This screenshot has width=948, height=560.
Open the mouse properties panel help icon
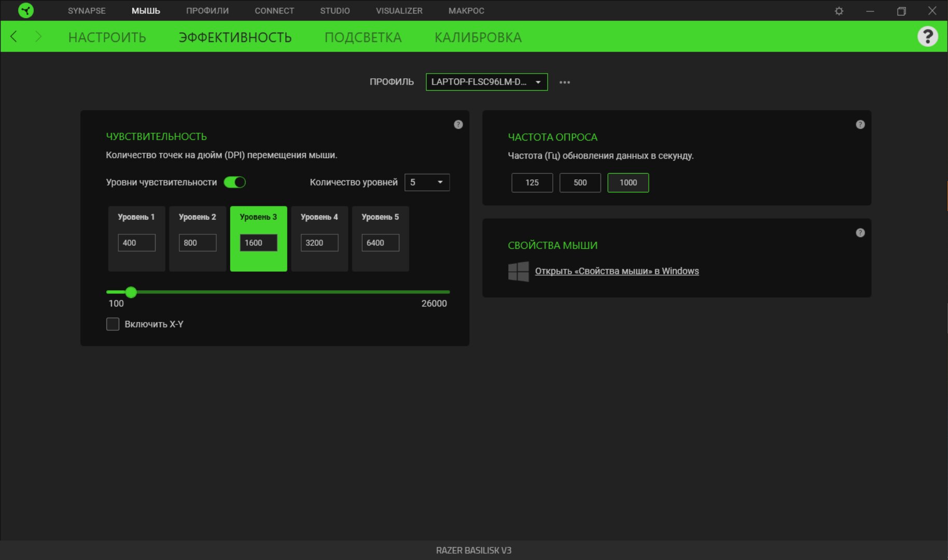click(860, 233)
